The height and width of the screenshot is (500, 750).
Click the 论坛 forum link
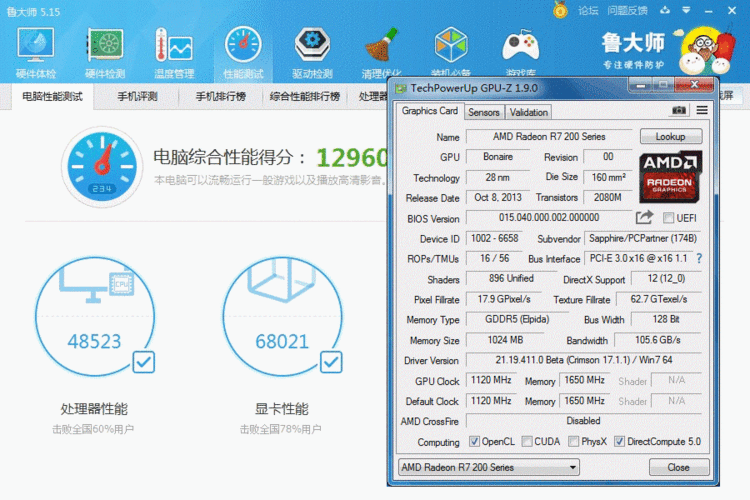click(588, 11)
